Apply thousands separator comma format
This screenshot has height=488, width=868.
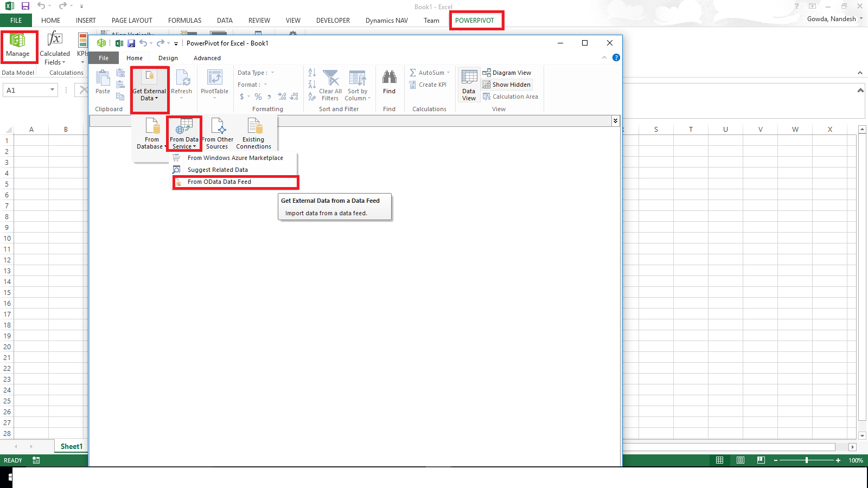(270, 97)
